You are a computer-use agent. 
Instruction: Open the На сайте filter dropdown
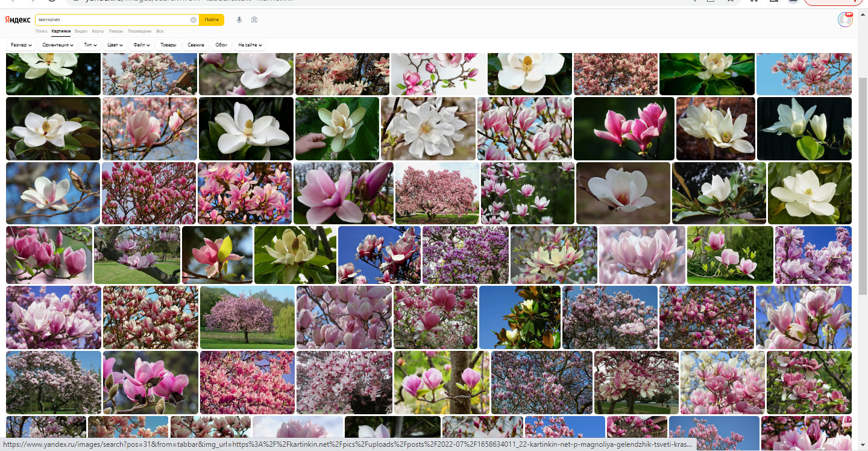pos(250,45)
